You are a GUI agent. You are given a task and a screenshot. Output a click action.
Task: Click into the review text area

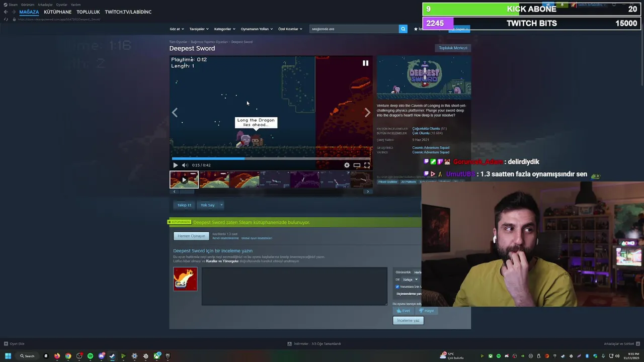click(x=294, y=286)
